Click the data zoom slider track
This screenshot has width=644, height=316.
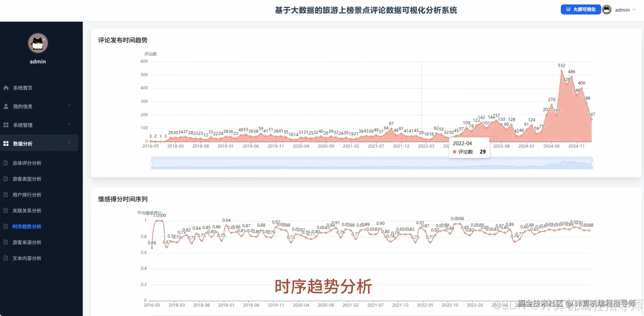click(x=372, y=163)
